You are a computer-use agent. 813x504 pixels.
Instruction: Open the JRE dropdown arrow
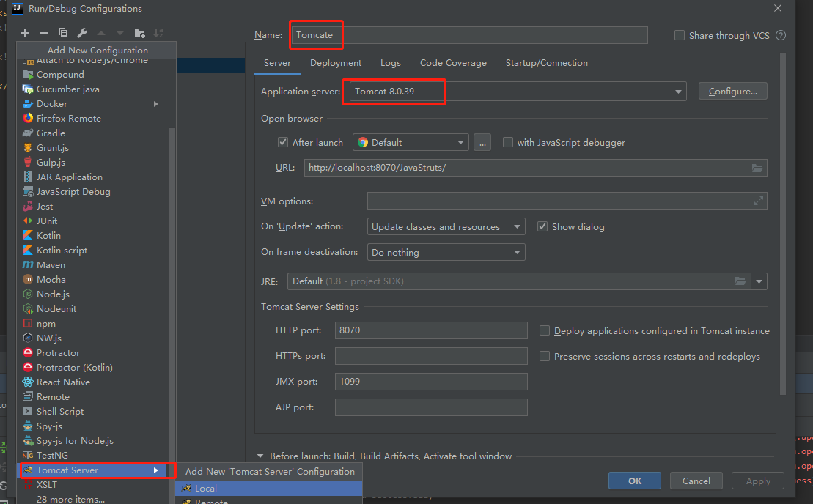tap(759, 281)
